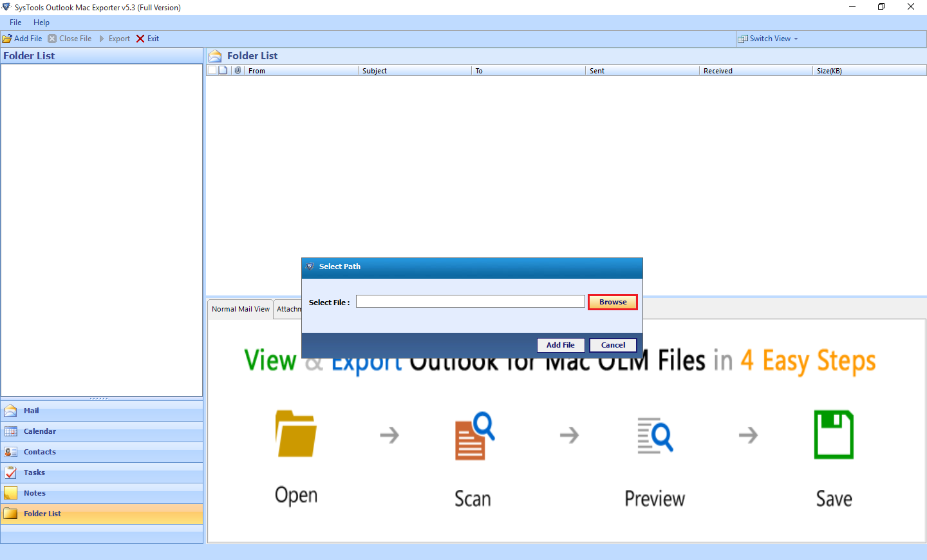Click the Folder List icon in sidebar
Image resolution: width=927 pixels, height=560 pixels.
tap(10, 514)
